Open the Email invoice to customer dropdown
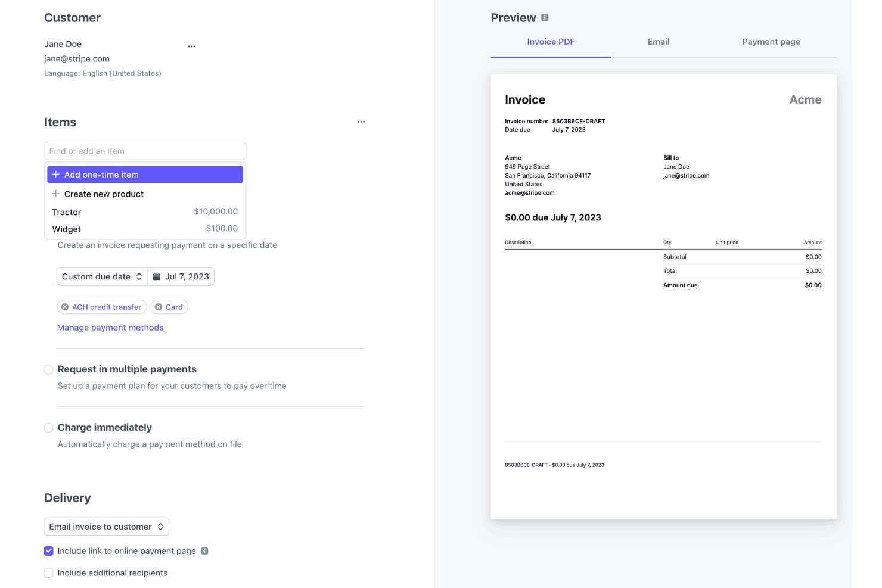The height and width of the screenshot is (588, 882). [x=106, y=527]
